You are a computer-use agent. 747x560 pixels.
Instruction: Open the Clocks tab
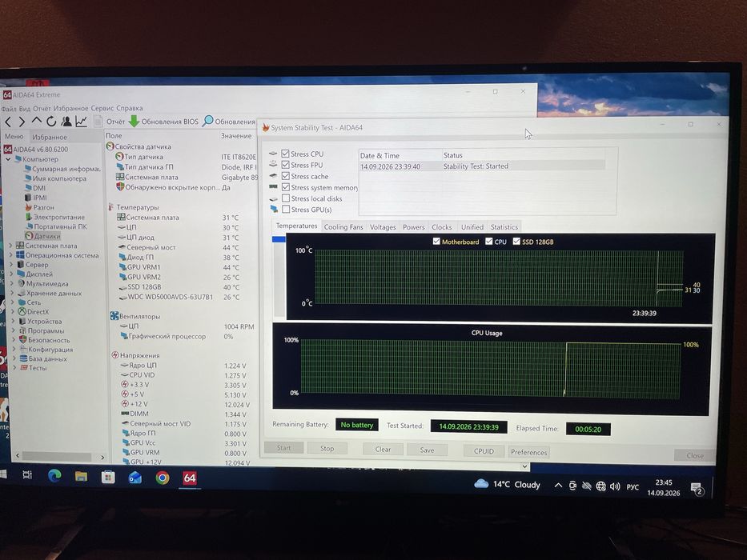click(442, 227)
